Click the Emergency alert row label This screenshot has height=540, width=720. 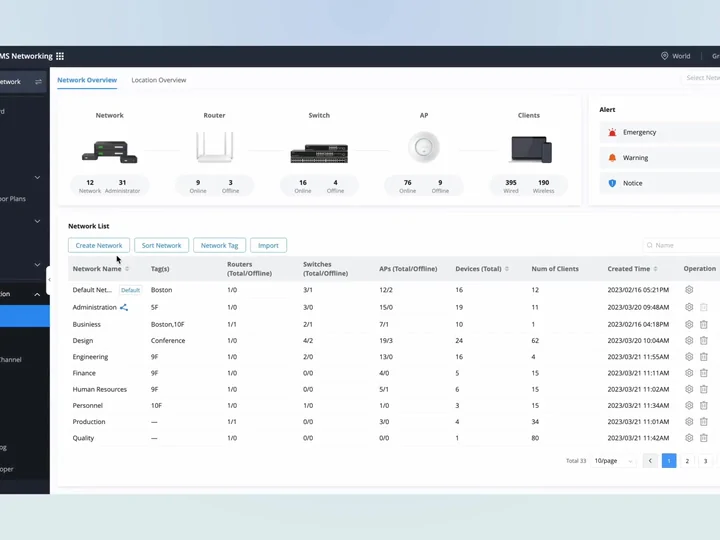tap(639, 132)
